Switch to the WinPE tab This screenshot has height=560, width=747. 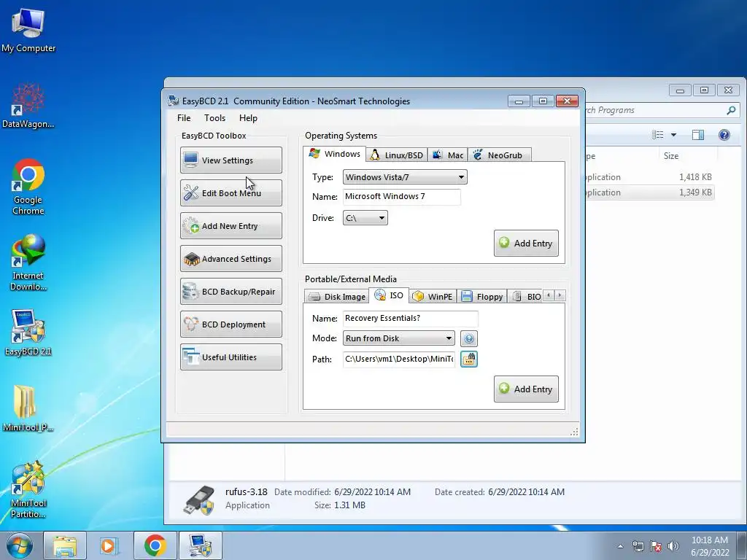[433, 297]
